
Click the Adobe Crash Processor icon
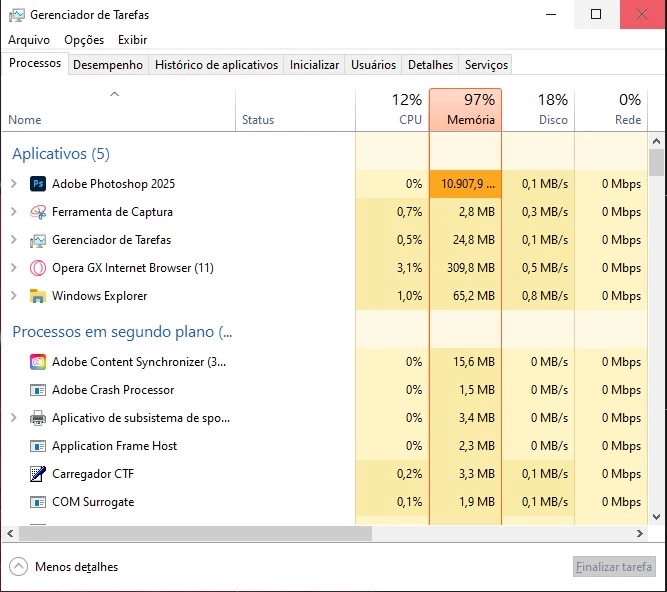[x=38, y=390]
